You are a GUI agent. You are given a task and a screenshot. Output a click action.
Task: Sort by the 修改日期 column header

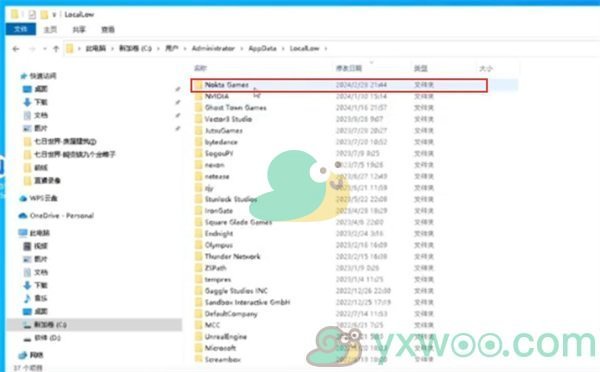349,68
